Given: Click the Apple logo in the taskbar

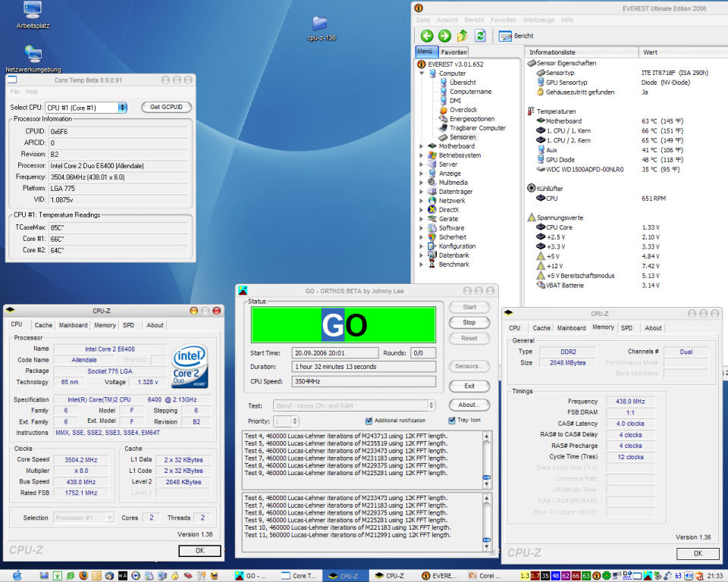Looking at the screenshot, I should pyautogui.click(x=17, y=575).
